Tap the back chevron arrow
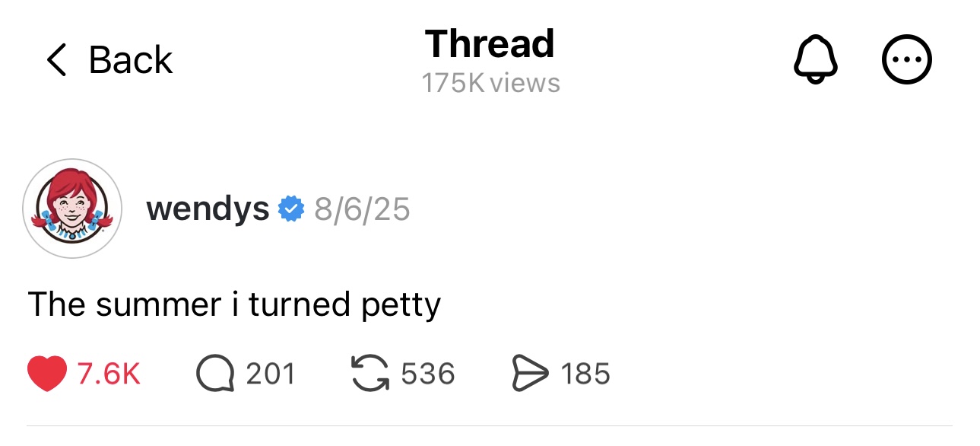 click(56, 60)
